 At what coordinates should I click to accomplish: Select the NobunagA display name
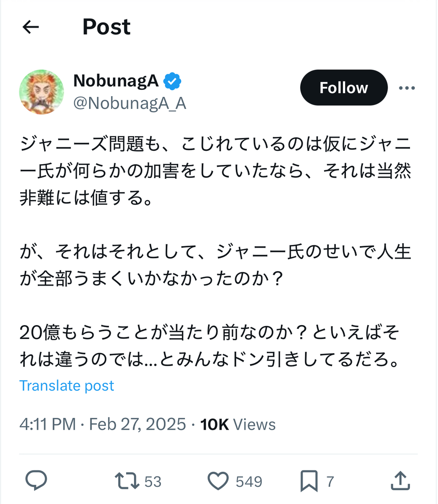[116, 81]
